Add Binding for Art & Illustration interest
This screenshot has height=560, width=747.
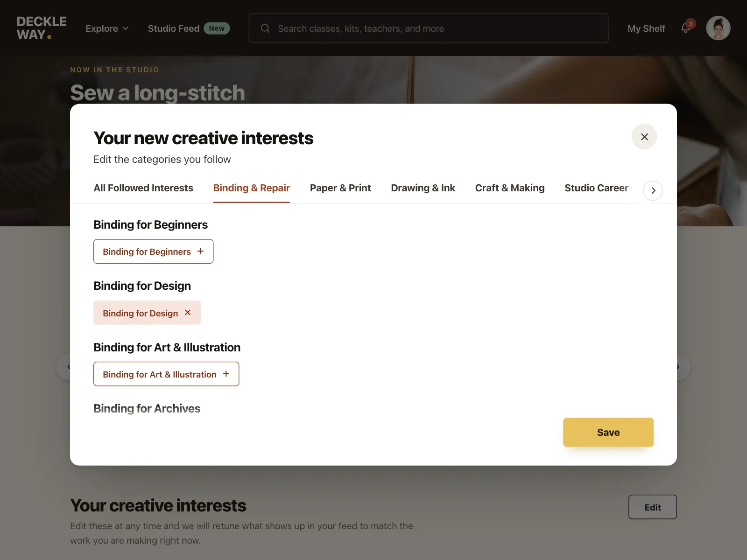tap(166, 374)
